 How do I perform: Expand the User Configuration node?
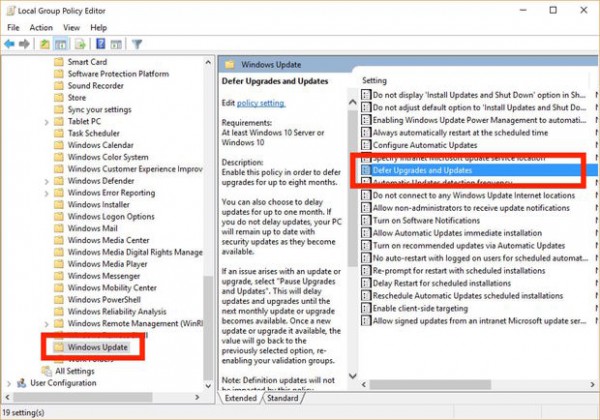click(9, 383)
